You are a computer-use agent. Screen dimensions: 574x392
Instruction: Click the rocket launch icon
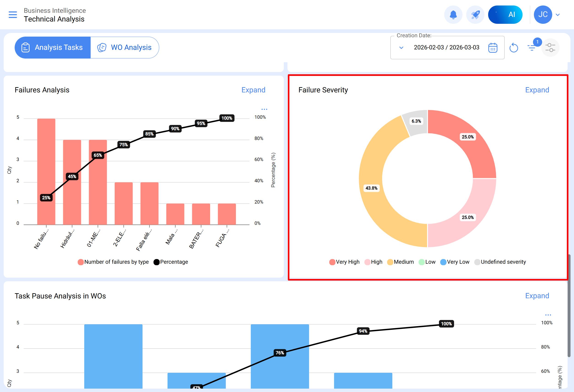point(475,15)
